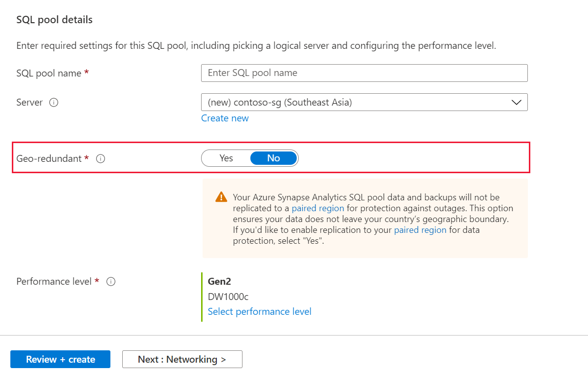588x375 pixels.
Task: Click the orange warning triangle icon
Action: 221,197
